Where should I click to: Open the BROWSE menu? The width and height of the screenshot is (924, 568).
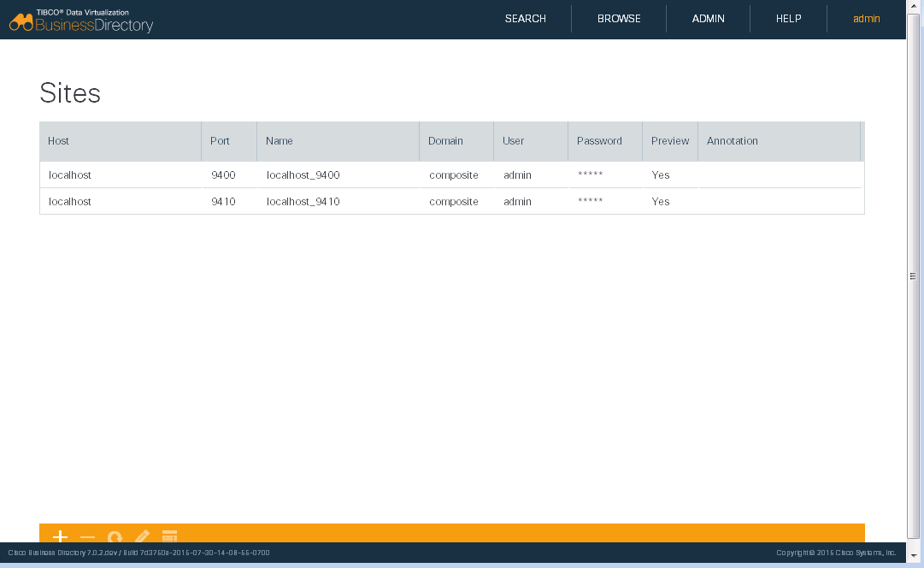pyautogui.click(x=619, y=19)
